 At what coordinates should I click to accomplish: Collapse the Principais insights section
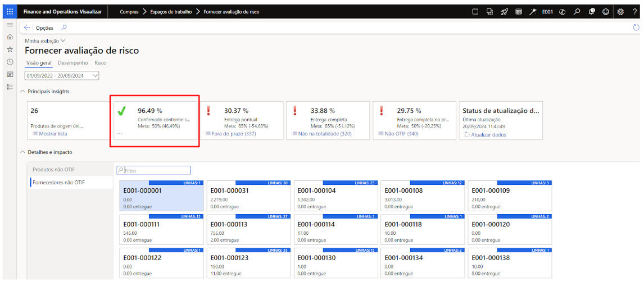point(22,91)
